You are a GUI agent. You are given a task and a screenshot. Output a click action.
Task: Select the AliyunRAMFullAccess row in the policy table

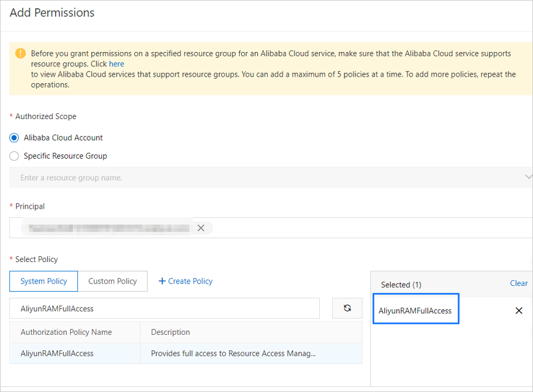186,353
